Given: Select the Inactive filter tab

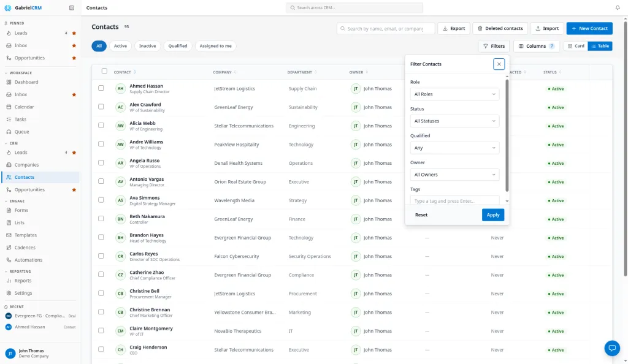Looking at the screenshot, I should point(147,46).
